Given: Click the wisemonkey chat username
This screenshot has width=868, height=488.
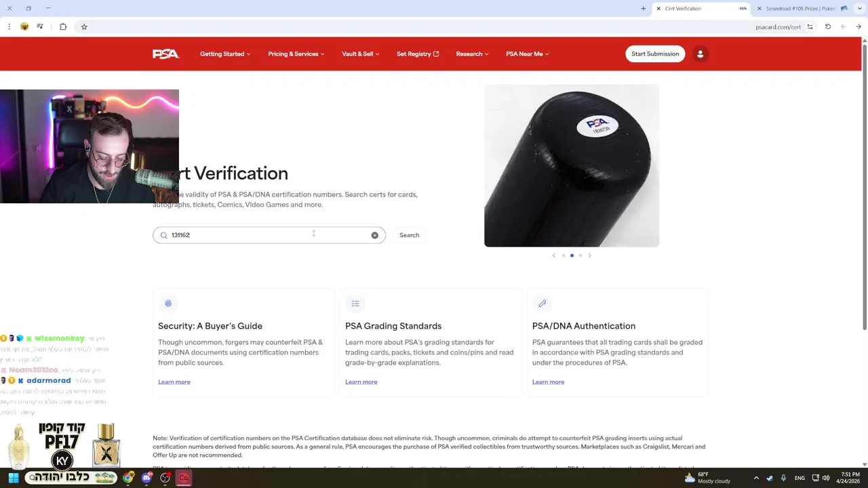Looking at the screenshot, I should tap(60, 338).
